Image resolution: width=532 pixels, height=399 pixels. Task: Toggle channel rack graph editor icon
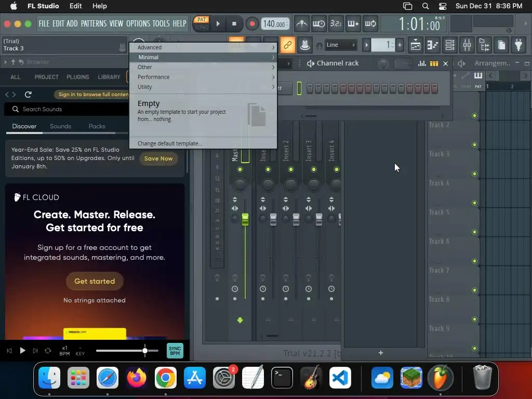(x=422, y=63)
